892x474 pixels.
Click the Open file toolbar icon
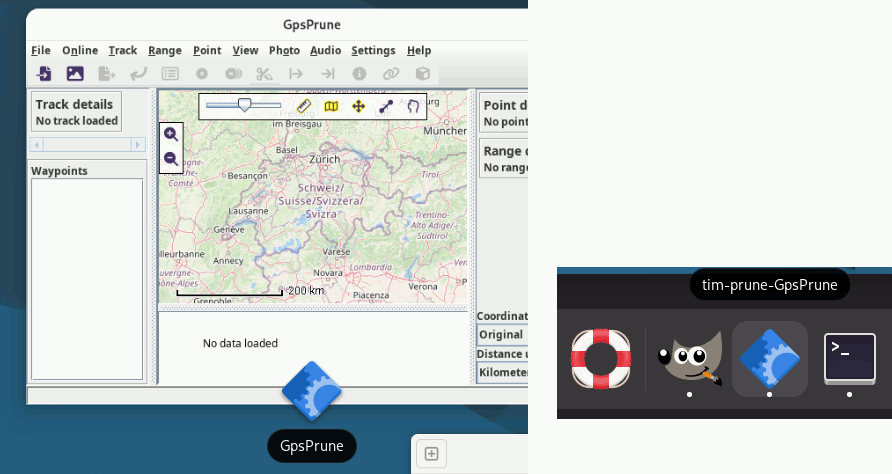[x=43, y=73]
